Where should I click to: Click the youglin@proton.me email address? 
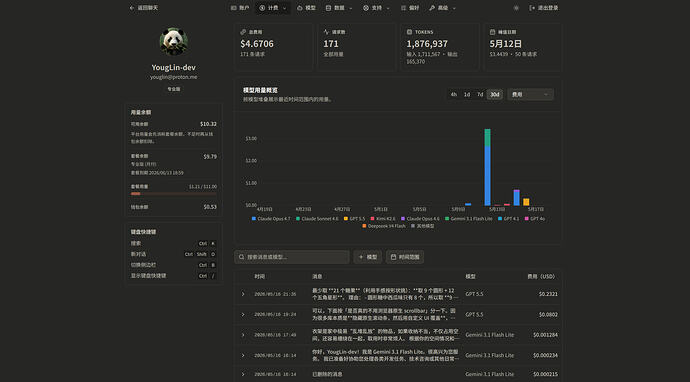[x=173, y=77]
